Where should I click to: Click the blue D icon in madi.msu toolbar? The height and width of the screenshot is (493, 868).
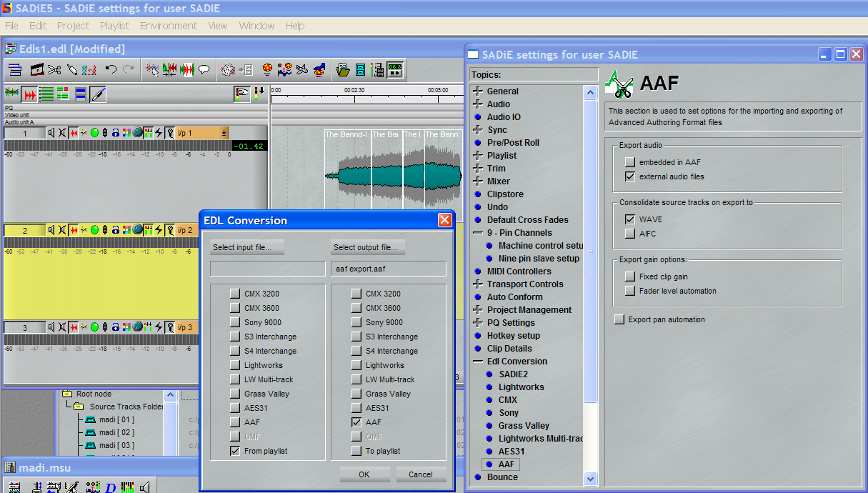click(111, 487)
